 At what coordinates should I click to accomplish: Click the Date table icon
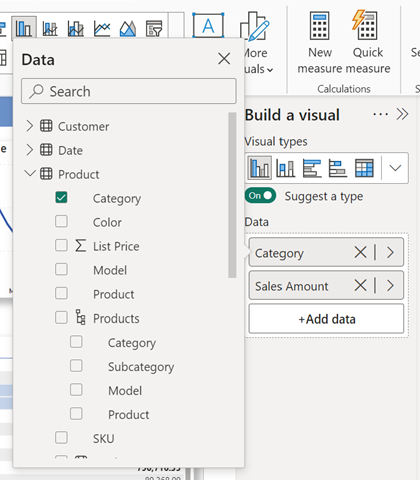pos(46,150)
